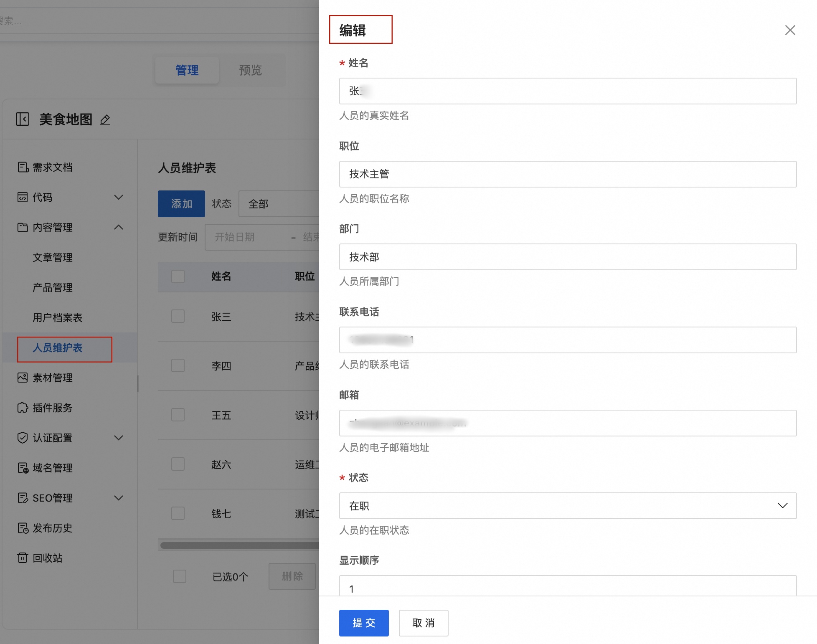
Task: Select the 域名管理 sidebar icon
Action: 23,468
